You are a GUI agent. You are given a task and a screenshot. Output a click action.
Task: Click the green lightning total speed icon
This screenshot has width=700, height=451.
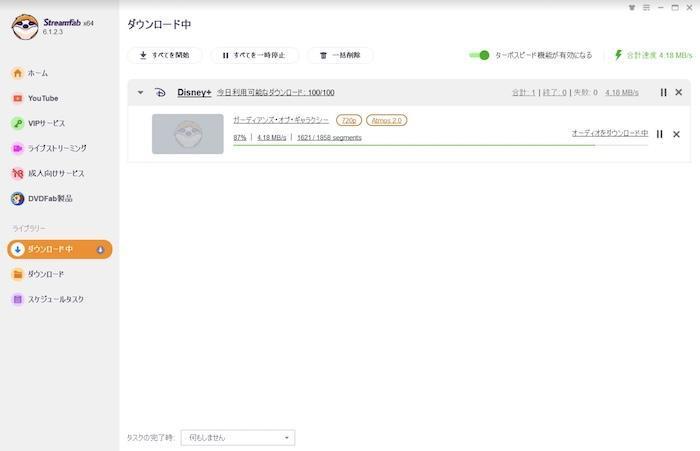pos(618,55)
